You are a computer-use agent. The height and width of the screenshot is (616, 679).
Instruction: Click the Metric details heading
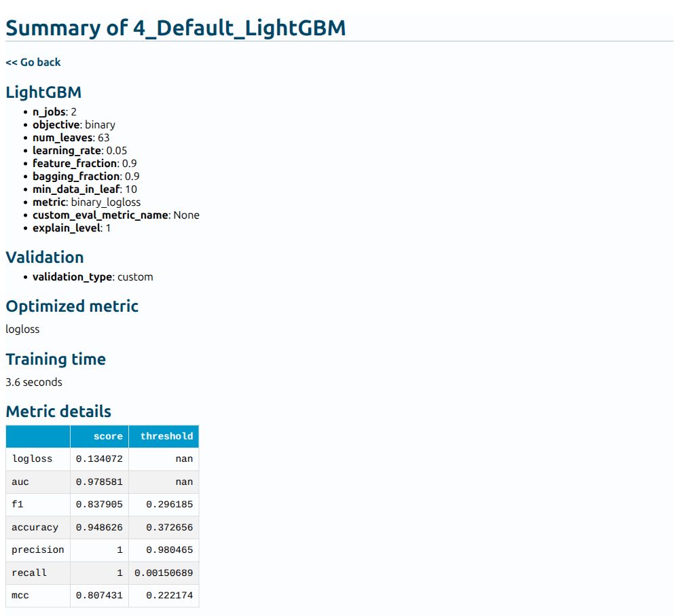pyautogui.click(x=58, y=412)
